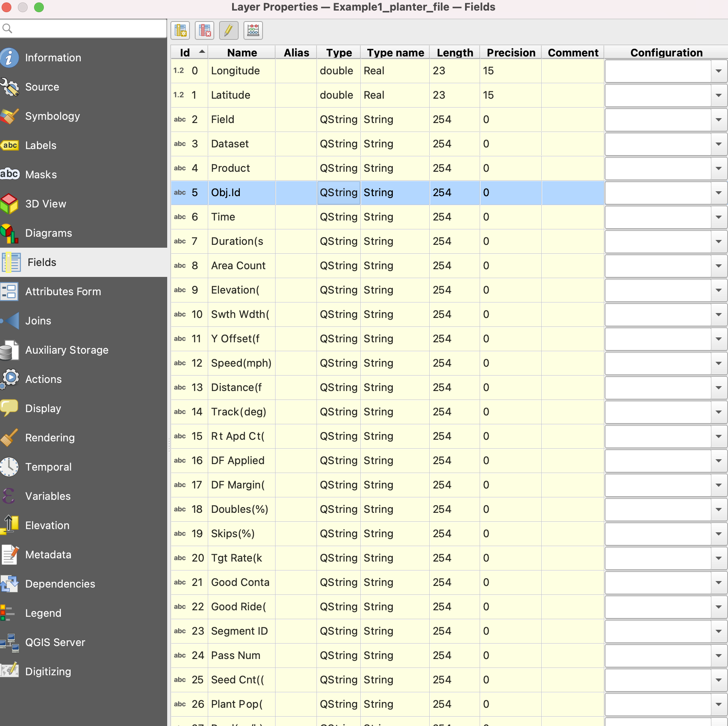Open the Auxiliary Storage section

(x=67, y=350)
